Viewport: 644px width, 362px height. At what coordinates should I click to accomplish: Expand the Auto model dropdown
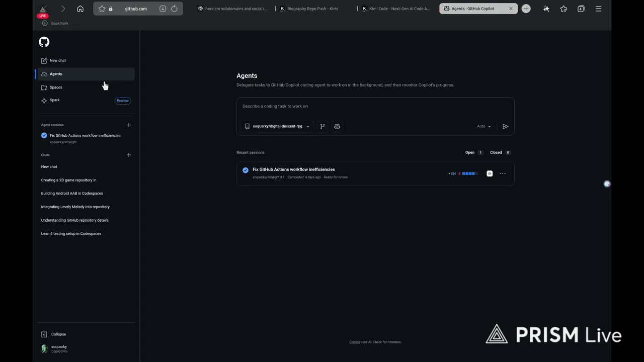point(484,127)
